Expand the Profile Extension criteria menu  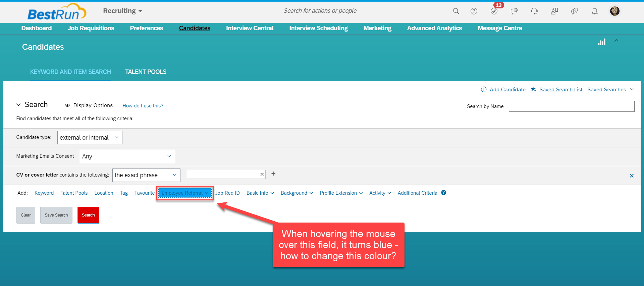(341, 193)
